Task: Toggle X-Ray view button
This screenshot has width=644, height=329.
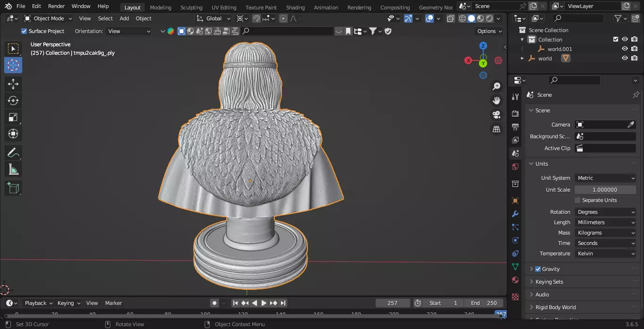Action: [x=451, y=18]
